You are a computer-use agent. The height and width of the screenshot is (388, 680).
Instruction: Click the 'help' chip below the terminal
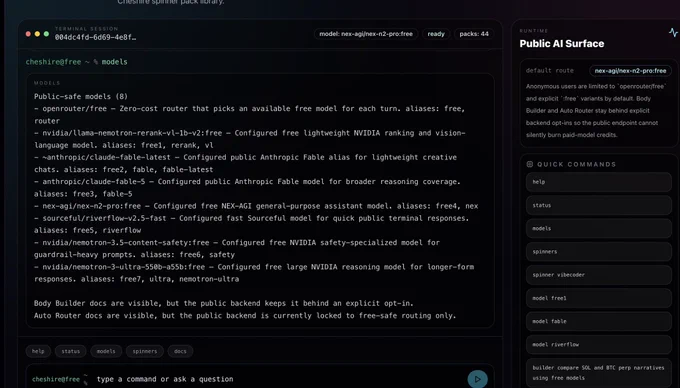[38, 351]
